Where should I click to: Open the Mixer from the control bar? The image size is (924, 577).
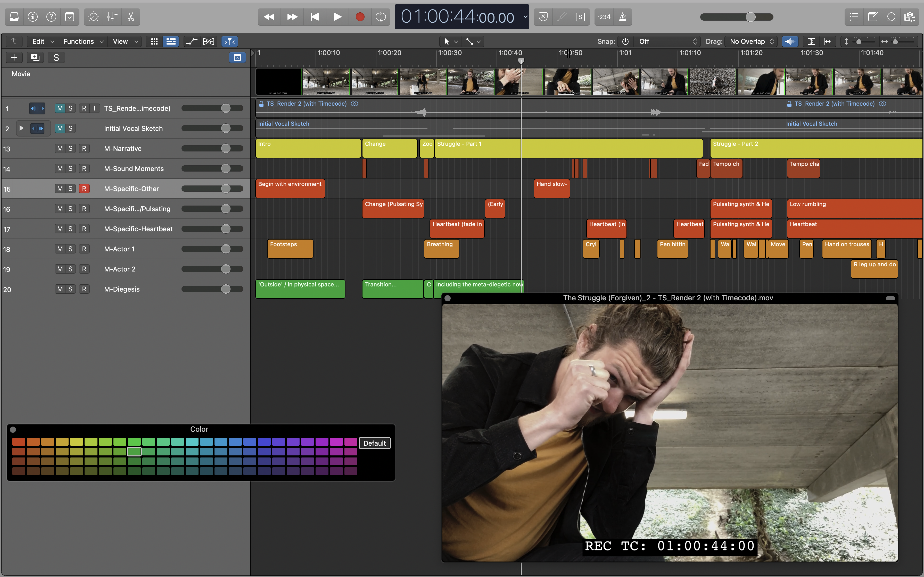112,17
